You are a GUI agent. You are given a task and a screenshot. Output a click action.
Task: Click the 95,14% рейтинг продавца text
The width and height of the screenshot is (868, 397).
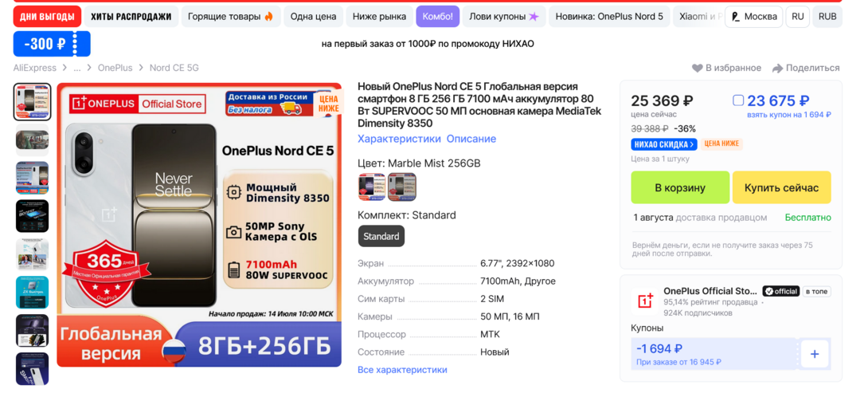(710, 302)
